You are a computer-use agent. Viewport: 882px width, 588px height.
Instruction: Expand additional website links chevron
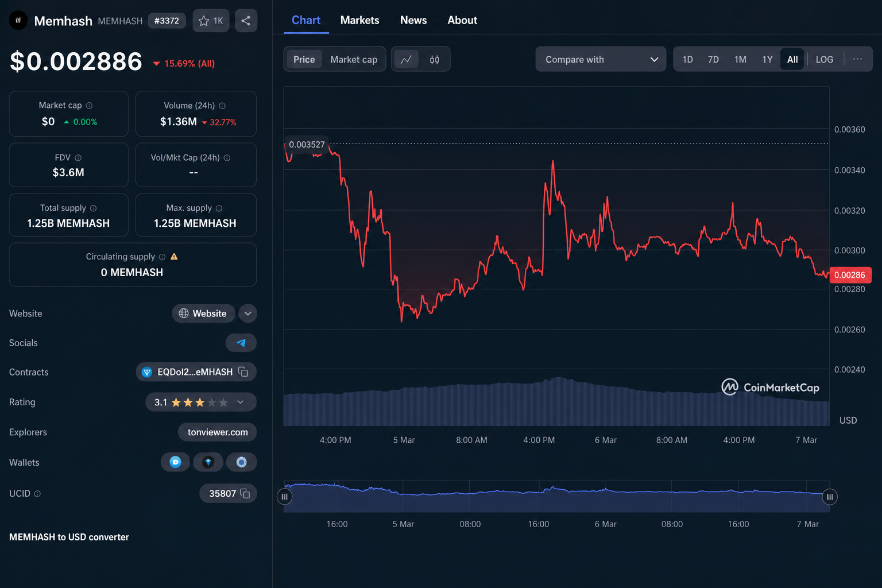247,314
